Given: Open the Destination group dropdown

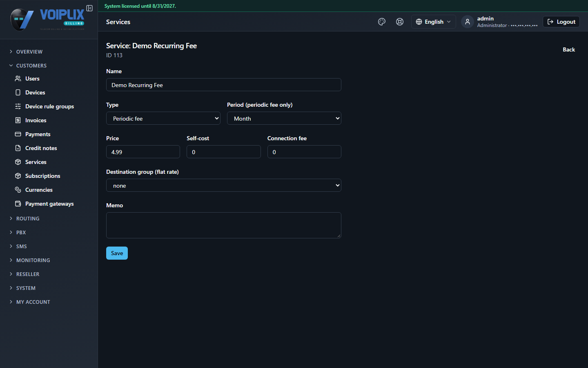Looking at the screenshot, I should 224,185.
